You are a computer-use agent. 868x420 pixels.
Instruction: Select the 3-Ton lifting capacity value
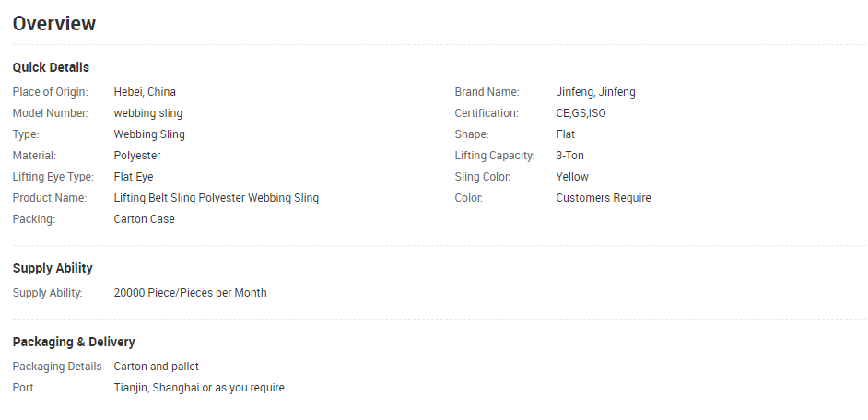point(569,156)
